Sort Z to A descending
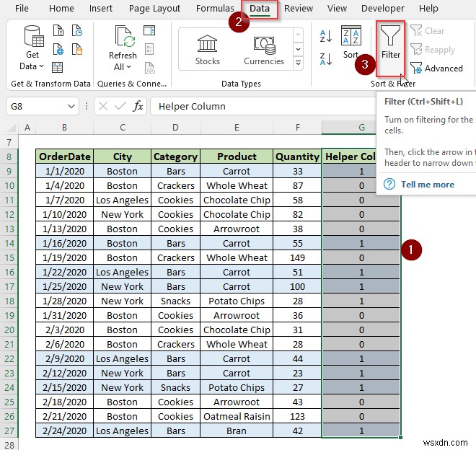The image size is (476, 450). coord(326,59)
